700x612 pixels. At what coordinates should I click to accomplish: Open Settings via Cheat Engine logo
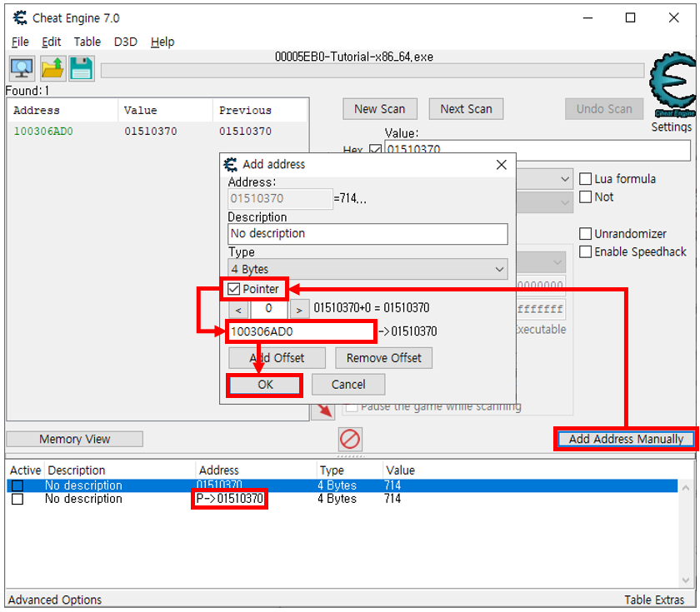[x=672, y=85]
